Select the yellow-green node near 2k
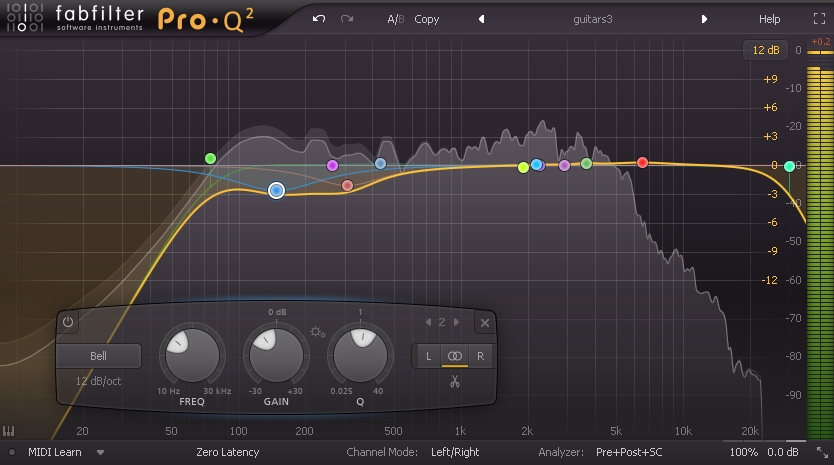Screen dimensions: 834x465 [523, 168]
